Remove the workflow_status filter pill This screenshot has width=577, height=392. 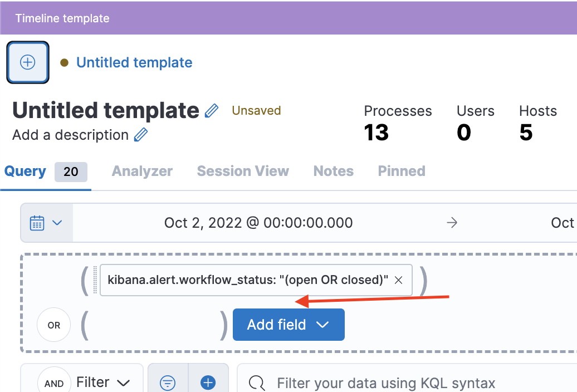click(x=398, y=280)
